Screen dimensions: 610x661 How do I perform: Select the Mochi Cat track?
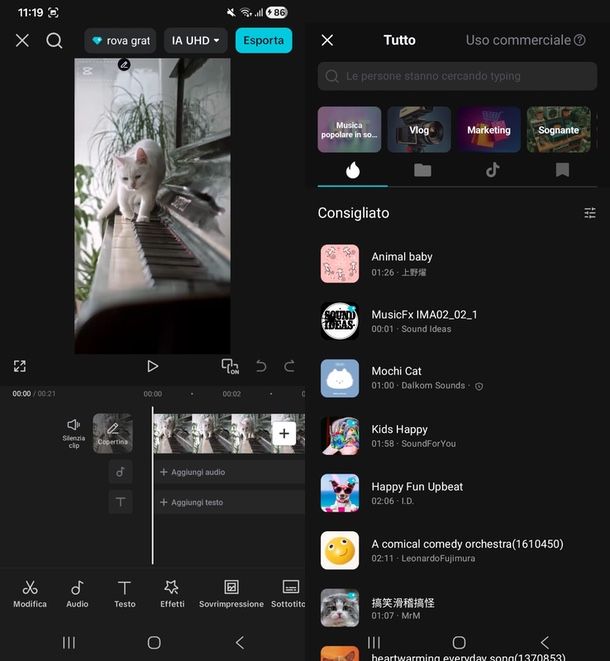457,379
